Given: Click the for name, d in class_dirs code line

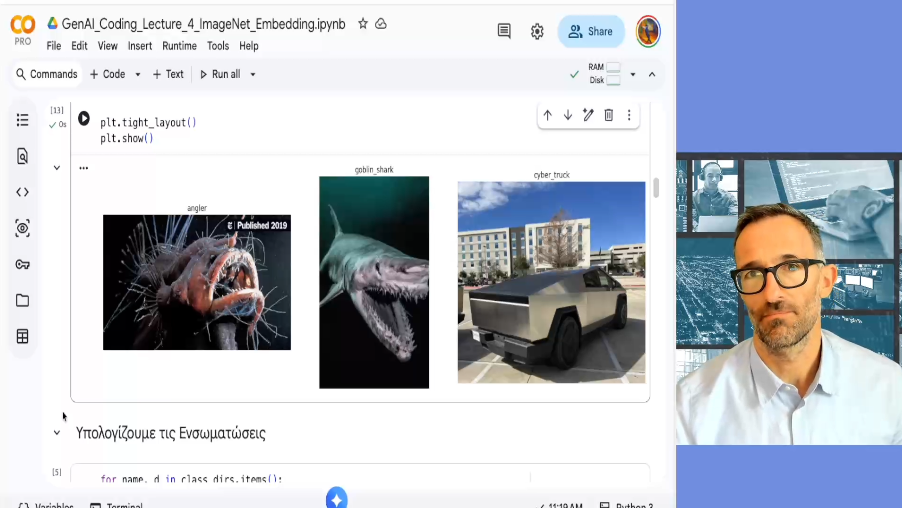Looking at the screenshot, I should click(191, 479).
